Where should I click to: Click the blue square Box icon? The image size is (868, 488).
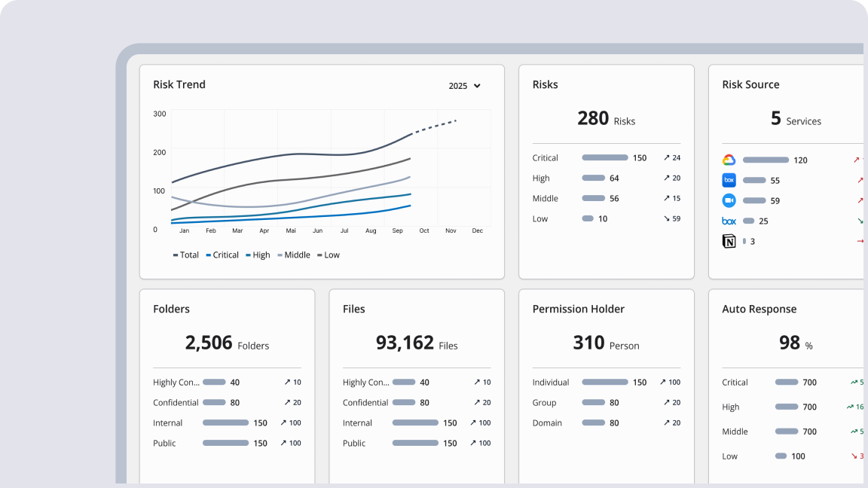[729, 180]
